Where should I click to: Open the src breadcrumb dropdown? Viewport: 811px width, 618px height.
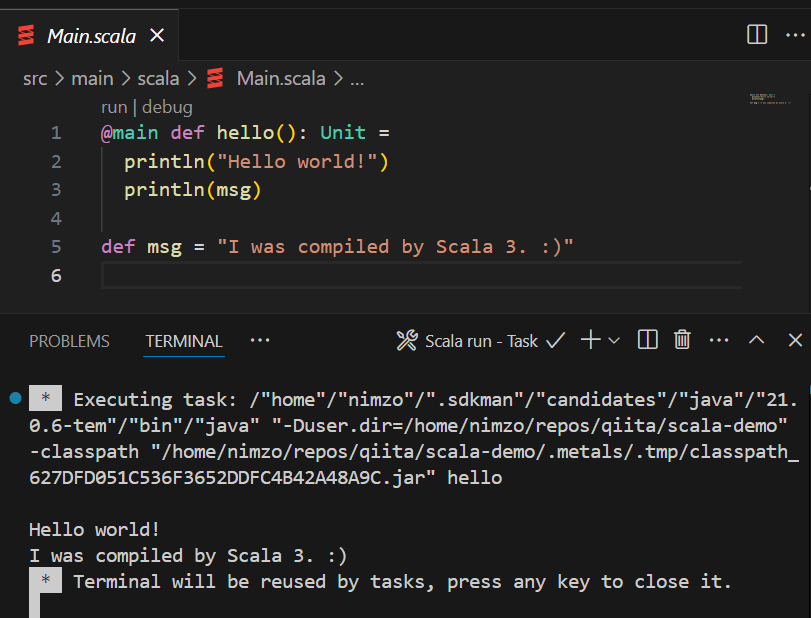(x=35, y=78)
